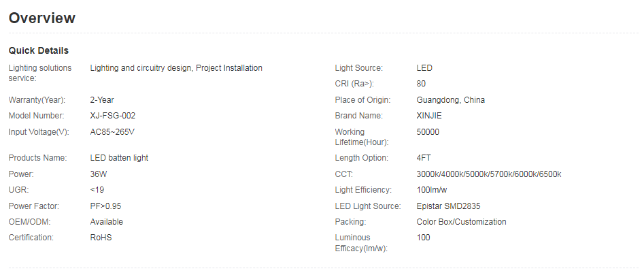The width and height of the screenshot is (644, 273).
Task: Click the Color Box/Customization packing value
Action: pos(461,222)
